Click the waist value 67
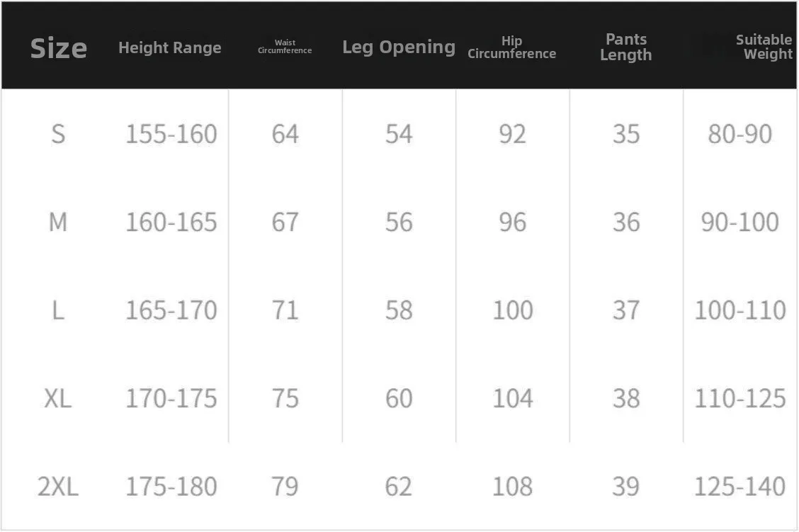This screenshot has height=532, width=799. (x=285, y=222)
